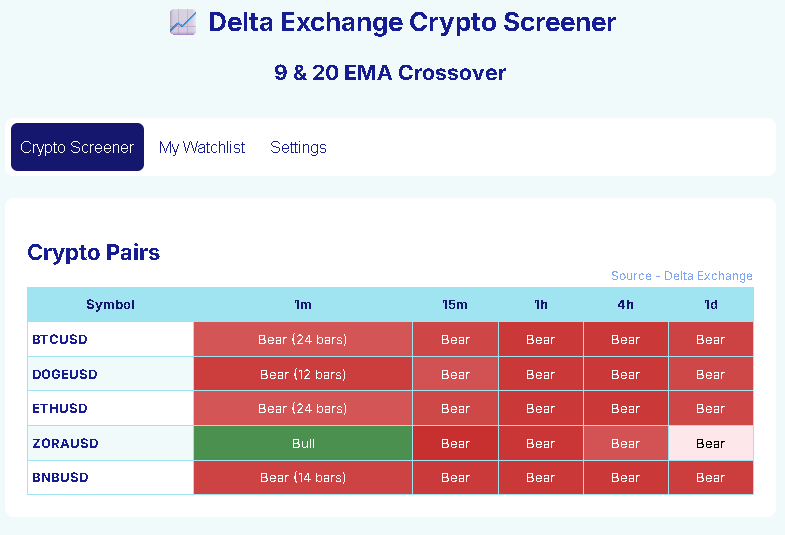Click the chart icon beside the title
The height and width of the screenshot is (535, 785).
click(x=182, y=22)
